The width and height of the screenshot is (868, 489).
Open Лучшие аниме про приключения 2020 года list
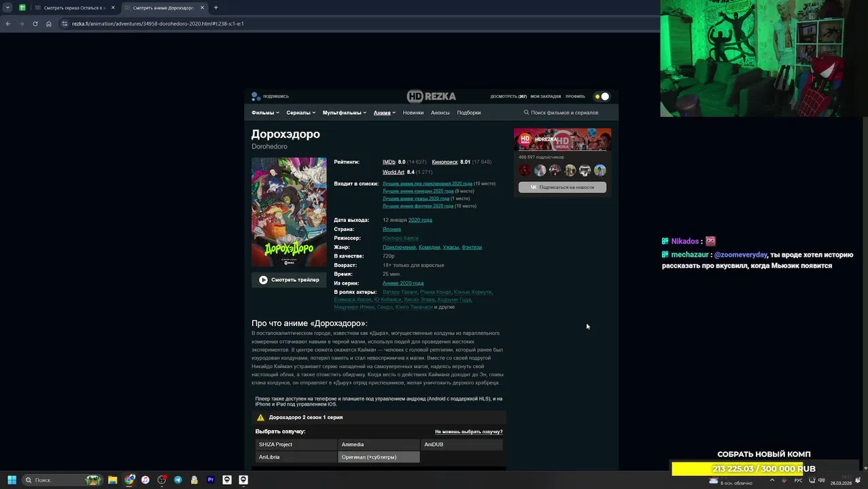point(427,183)
